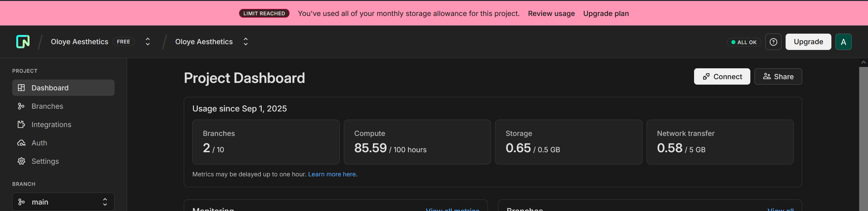Open the user avatar menu
The image size is (868, 211).
(x=843, y=42)
